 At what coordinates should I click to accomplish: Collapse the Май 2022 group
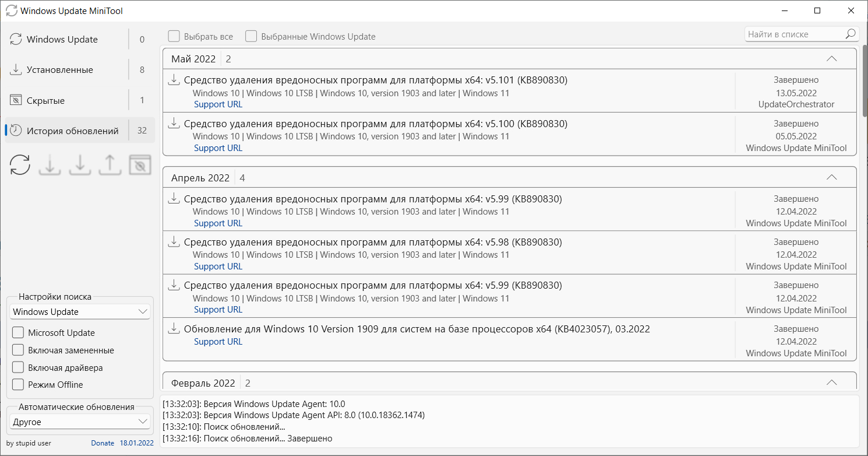(831, 59)
